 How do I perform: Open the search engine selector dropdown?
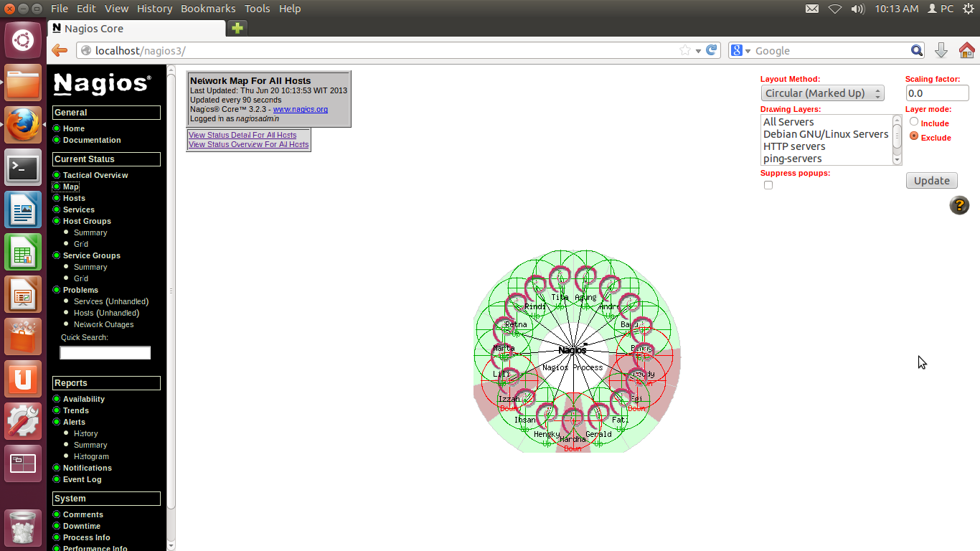(x=740, y=50)
